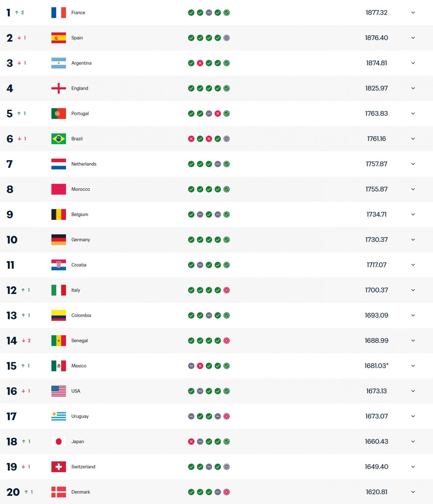The width and height of the screenshot is (433, 504).
Task: Click Italy's most recent loss indicator
Action: (227, 290)
